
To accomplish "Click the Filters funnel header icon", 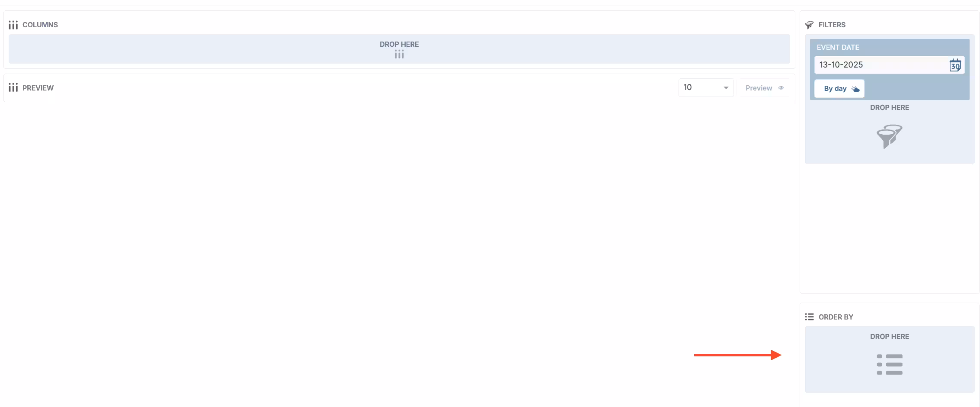I will (x=809, y=25).
